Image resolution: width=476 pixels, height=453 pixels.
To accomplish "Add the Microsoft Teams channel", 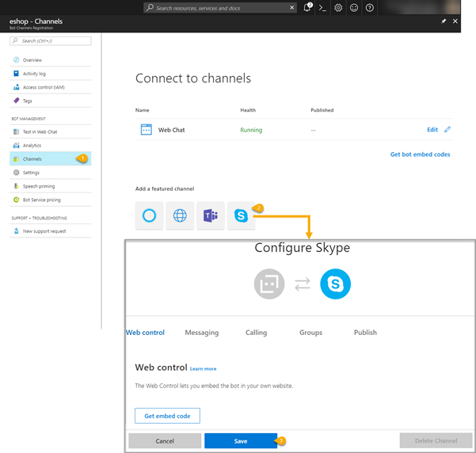I will coord(211,216).
